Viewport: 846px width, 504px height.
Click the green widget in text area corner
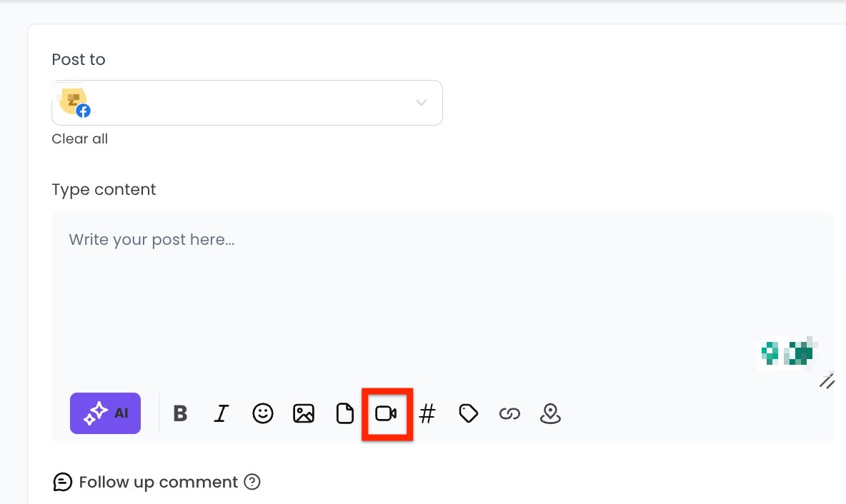point(787,353)
